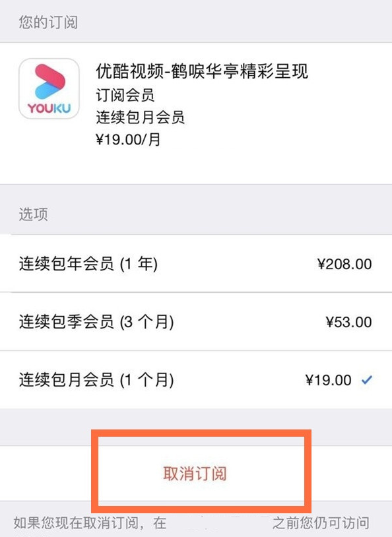Choose the 连续包季会员 (3 个月) option
The width and height of the screenshot is (392, 537).
[196, 322]
